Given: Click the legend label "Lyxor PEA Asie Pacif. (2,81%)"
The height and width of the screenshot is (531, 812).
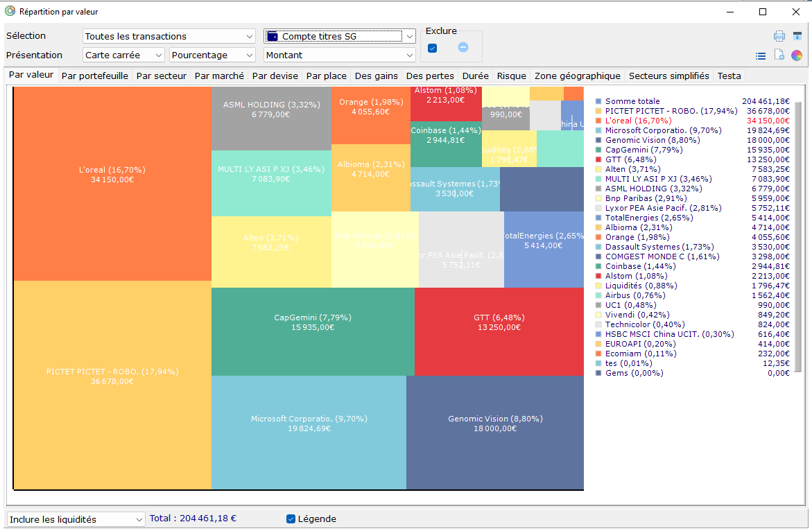Looking at the screenshot, I should [x=664, y=208].
